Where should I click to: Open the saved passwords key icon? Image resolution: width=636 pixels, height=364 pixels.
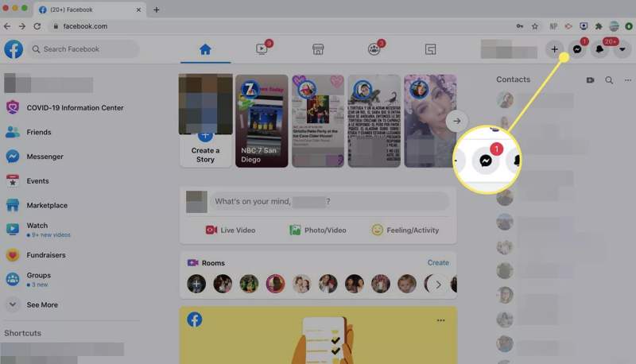click(520, 26)
